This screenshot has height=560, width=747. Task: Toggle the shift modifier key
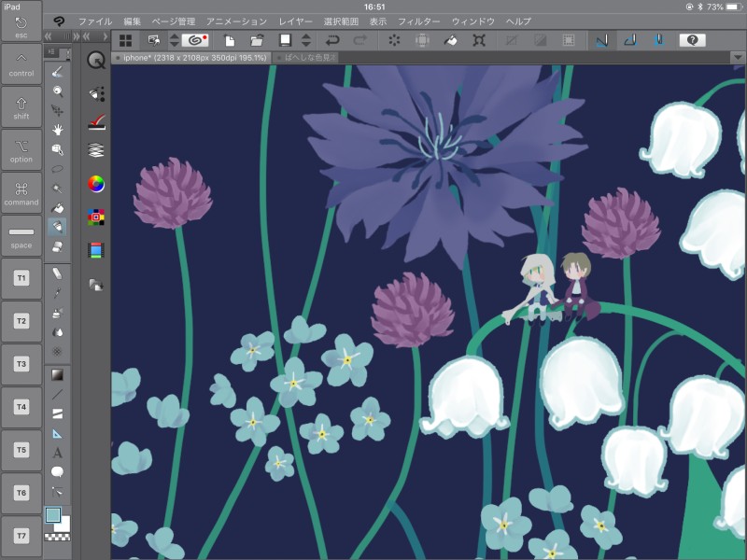click(x=21, y=106)
